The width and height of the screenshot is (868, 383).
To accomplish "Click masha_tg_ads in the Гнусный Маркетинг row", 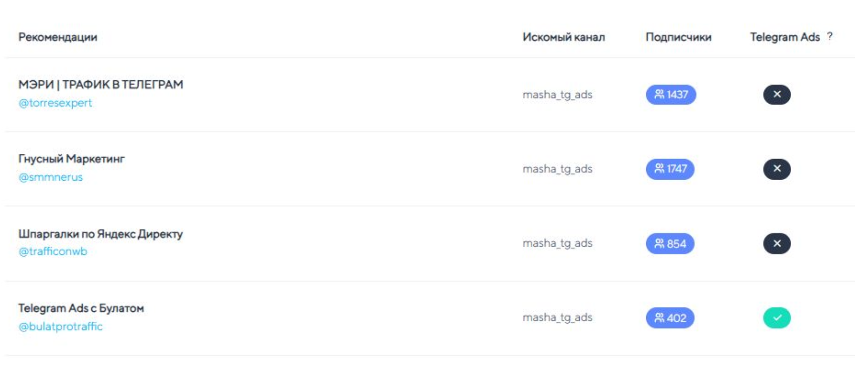I will pos(557,169).
